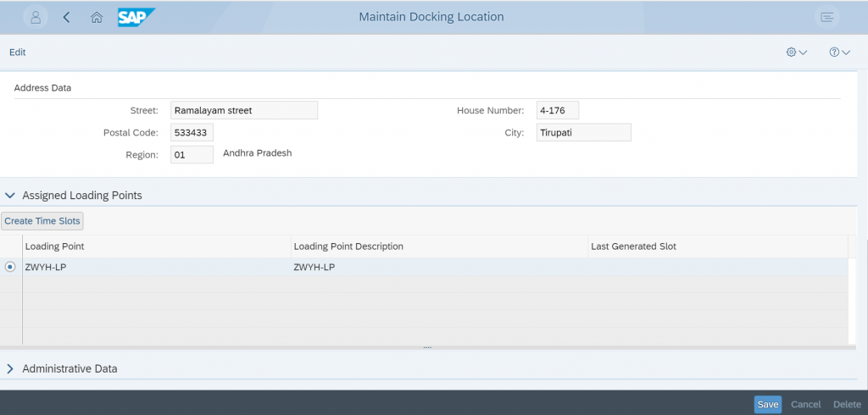This screenshot has height=415, width=868.
Task: Go to home via house icon
Action: (x=97, y=17)
